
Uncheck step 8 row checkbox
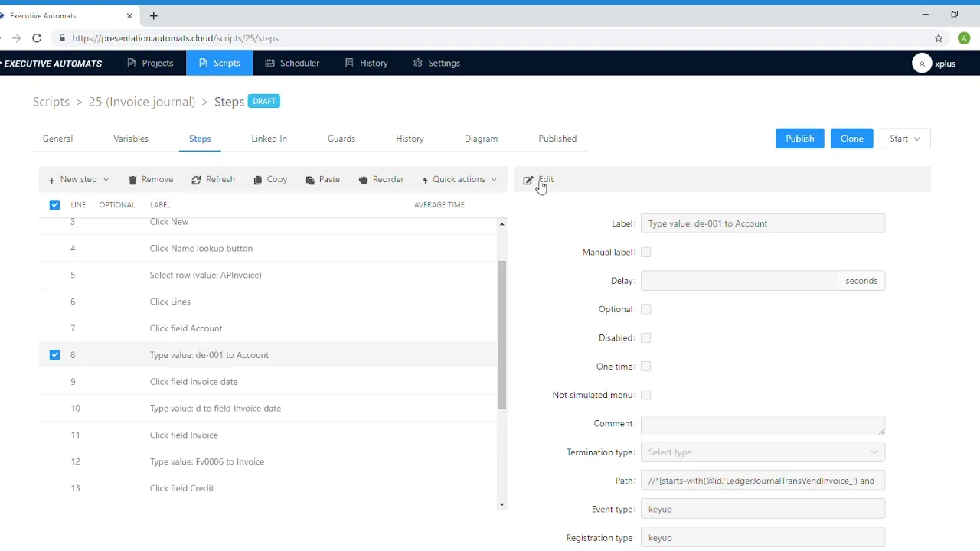pyautogui.click(x=54, y=354)
